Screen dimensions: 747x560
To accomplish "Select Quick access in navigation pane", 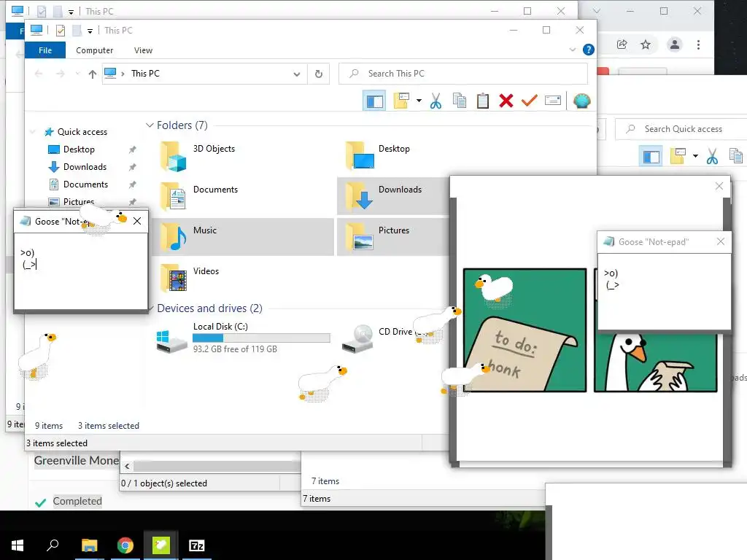I will pos(82,132).
